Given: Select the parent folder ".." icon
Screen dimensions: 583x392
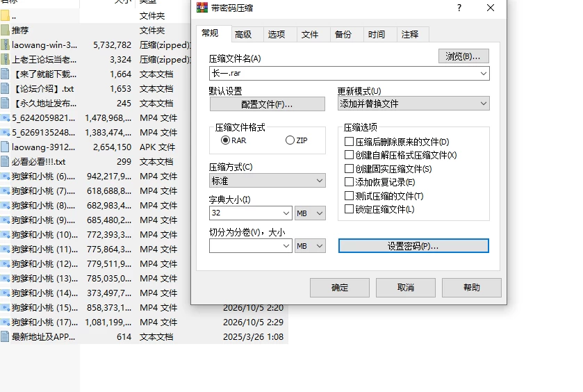Looking at the screenshot, I should [5, 15].
